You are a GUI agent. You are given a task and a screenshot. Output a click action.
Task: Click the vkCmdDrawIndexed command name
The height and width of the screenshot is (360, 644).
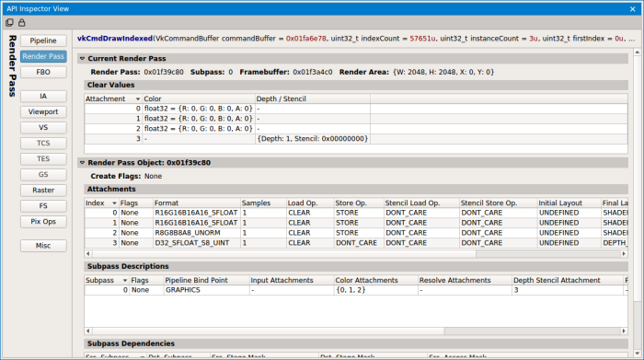coord(115,39)
